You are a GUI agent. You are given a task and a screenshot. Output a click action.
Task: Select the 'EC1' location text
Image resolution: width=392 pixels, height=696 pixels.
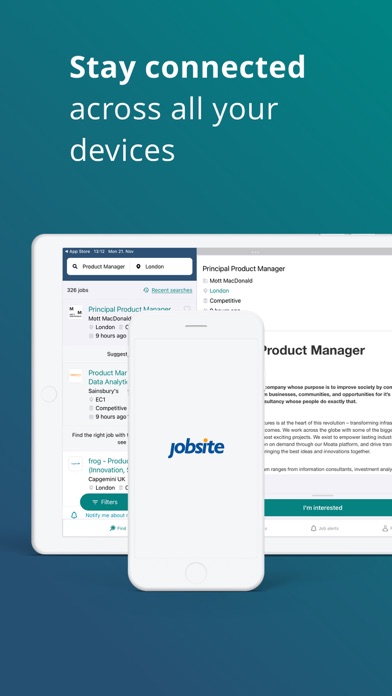coord(101,399)
